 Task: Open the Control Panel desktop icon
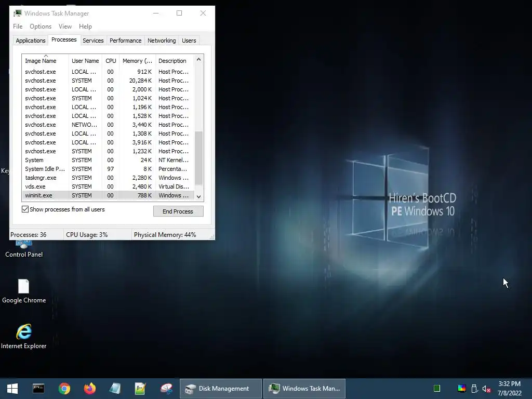point(24,249)
